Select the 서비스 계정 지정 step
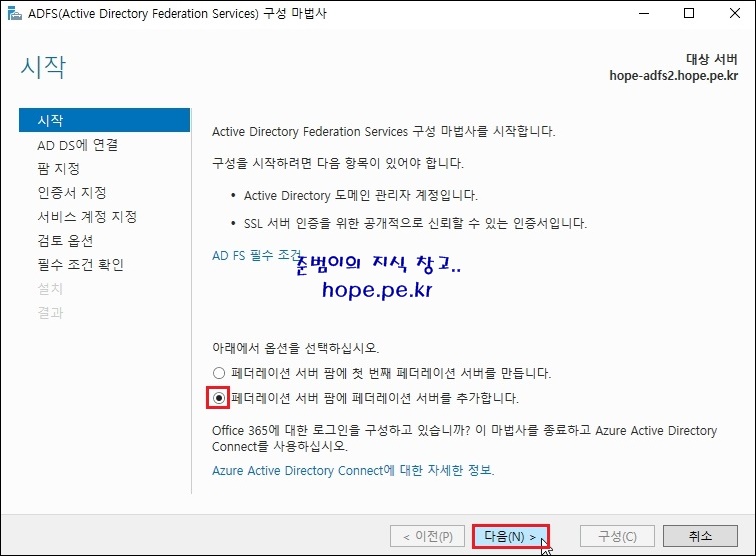Image resolution: width=756 pixels, height=556 pixels. [x=87, y=217]
